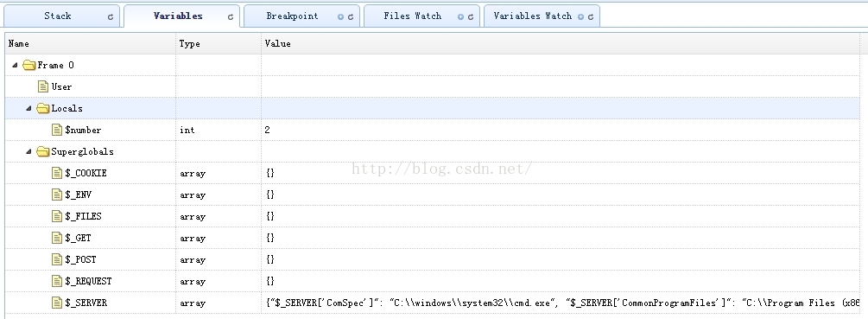Select the $_GET variable name

[78, 238]
